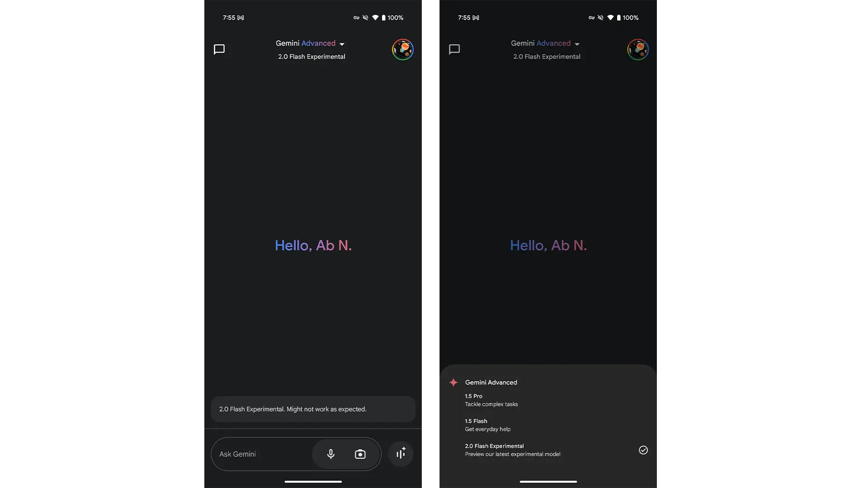Tap the microphone input icon

(x=331, y=454)
